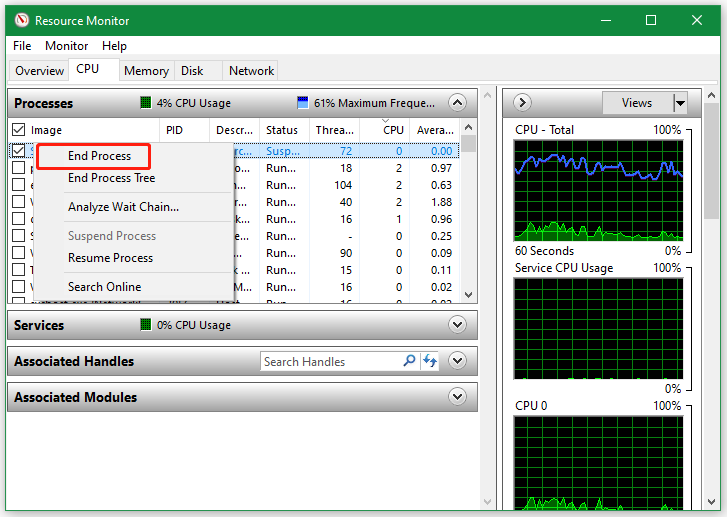Choose End Process from context menu

pyautogui.click(x=99, y=156)
